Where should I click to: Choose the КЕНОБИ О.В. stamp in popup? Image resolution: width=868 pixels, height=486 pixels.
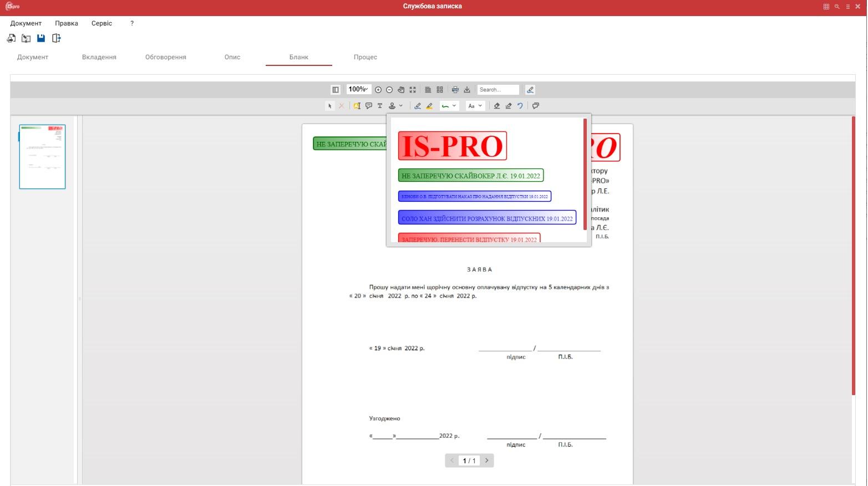[x=475, y=196]
